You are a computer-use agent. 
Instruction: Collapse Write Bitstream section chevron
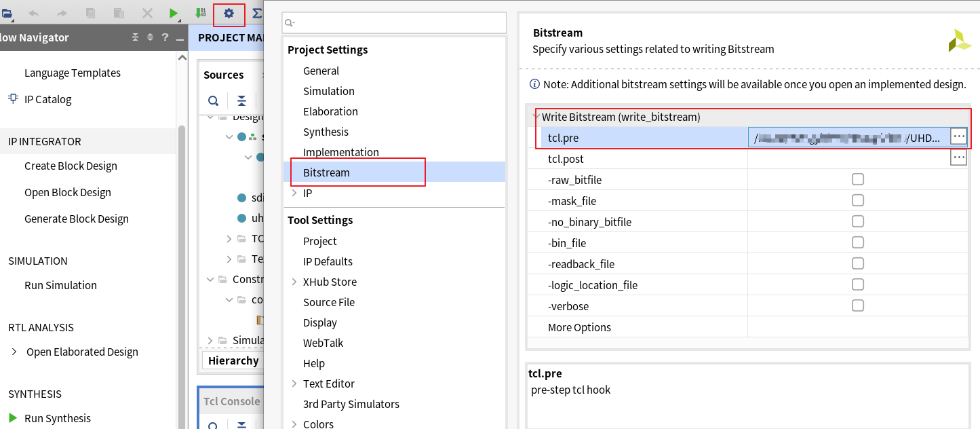tap(536, 116)
